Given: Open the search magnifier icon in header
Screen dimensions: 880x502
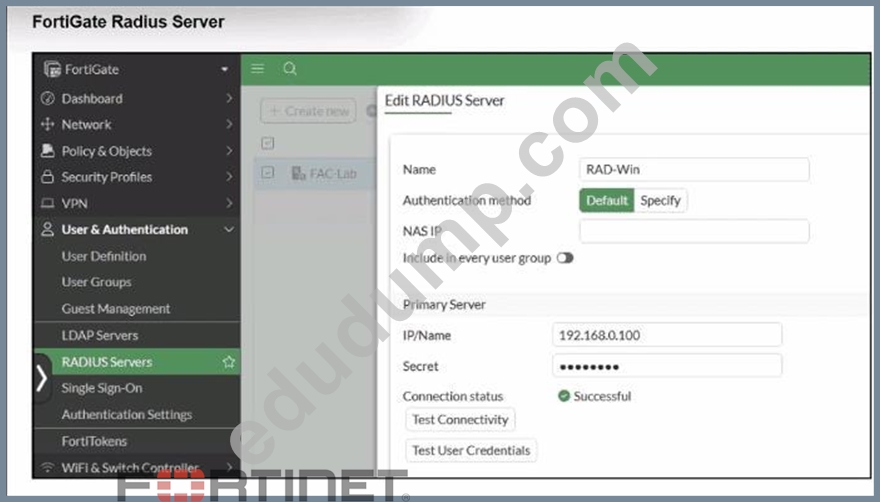Looking at the screenshot, I should (x=290, y=69).
